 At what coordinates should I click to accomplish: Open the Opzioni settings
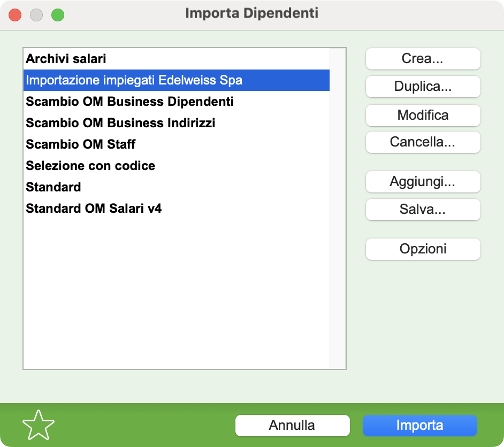pyautogui.click(x=423, y=249)
